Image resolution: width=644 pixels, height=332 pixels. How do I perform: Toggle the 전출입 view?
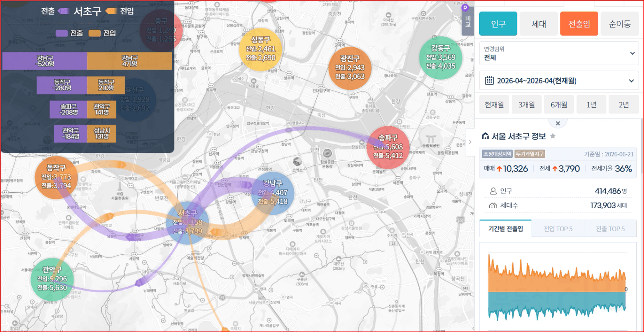(579, 24)
